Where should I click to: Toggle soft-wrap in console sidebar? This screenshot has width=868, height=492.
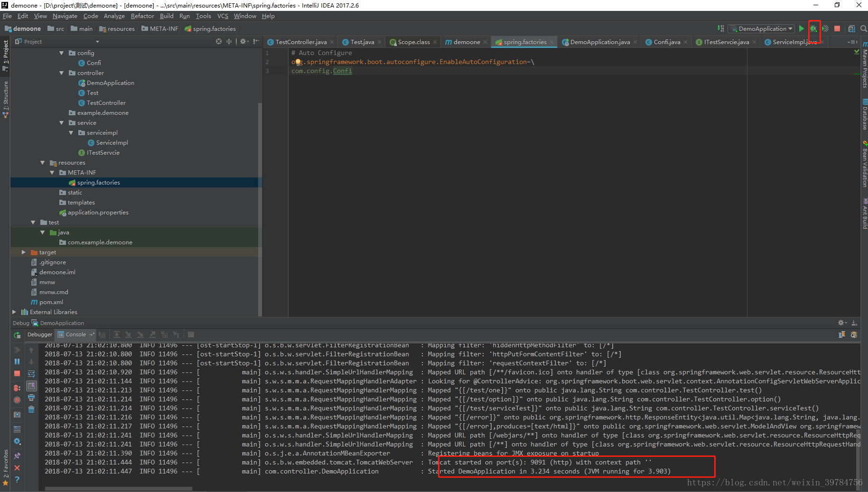pyautogui.click(x=31, y=374)
